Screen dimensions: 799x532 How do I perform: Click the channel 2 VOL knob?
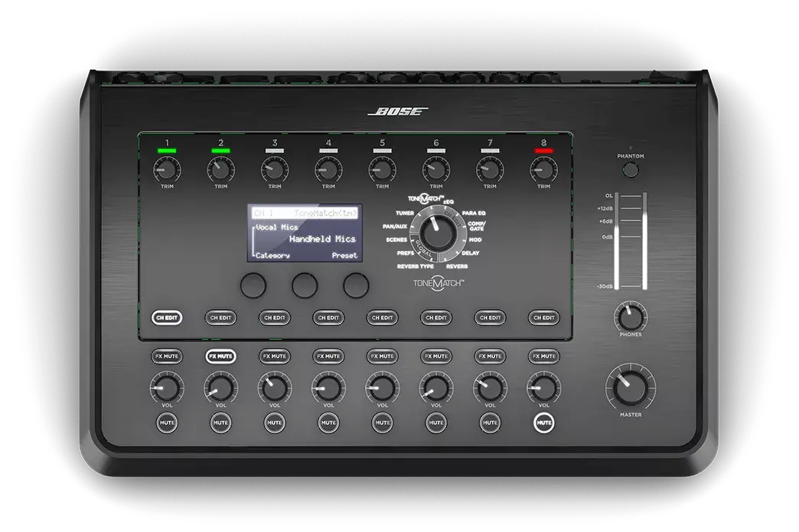point(220,388)
